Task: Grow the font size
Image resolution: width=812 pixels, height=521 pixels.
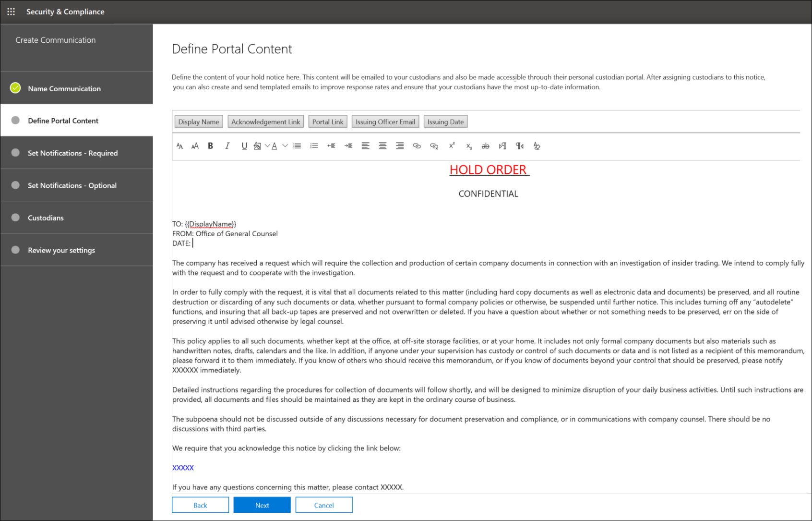Action: pyautogui.click(x=195, y=145)
